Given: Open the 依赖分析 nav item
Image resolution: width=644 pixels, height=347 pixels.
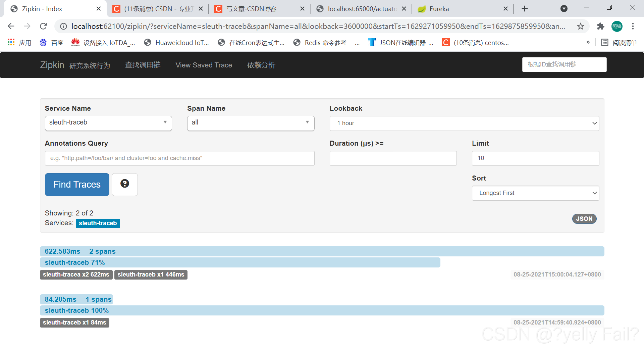Looking at the screenshot, I should 261,65.
